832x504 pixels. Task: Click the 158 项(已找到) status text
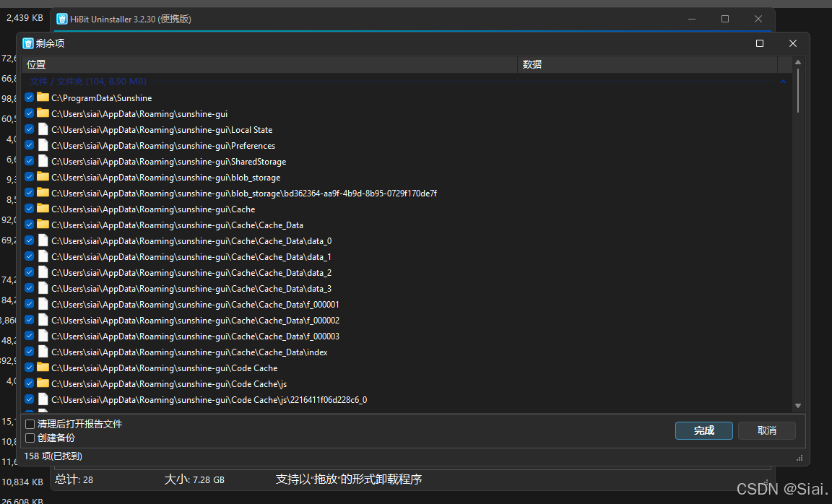point(53,456)
